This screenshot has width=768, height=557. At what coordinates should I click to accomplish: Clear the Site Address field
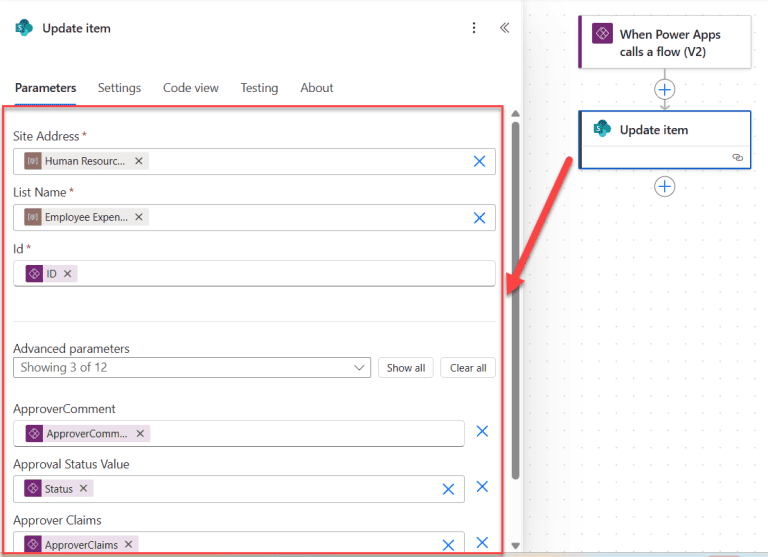click(x=480, y=161)
